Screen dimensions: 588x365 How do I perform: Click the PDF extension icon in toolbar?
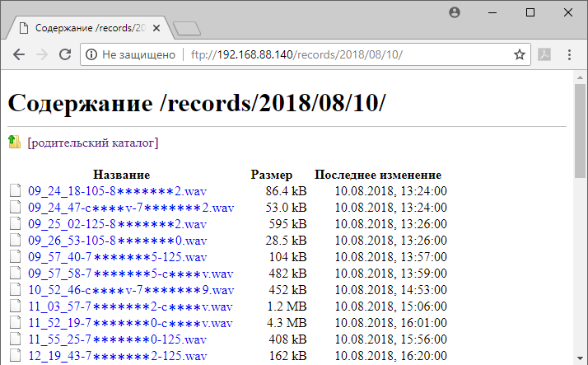(544, 55)
